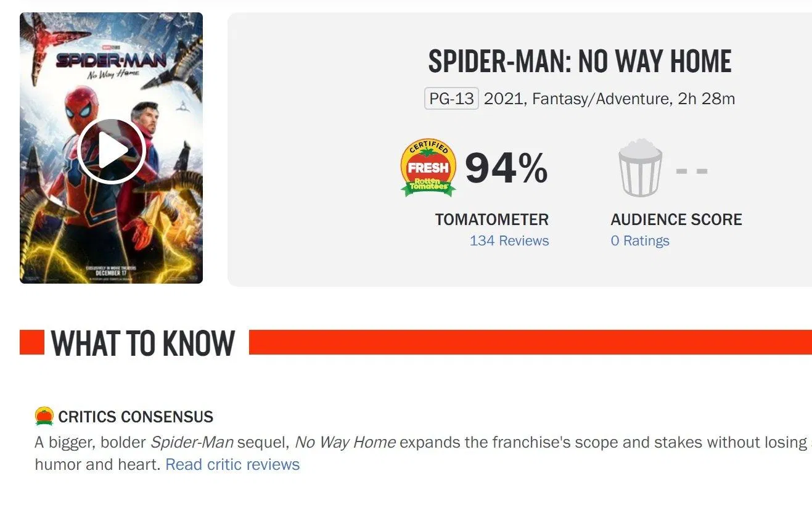The width and height of the screenshot is (812, 505).
Task: Click the empty popcorn bucket icon
Action: point(640,168)
